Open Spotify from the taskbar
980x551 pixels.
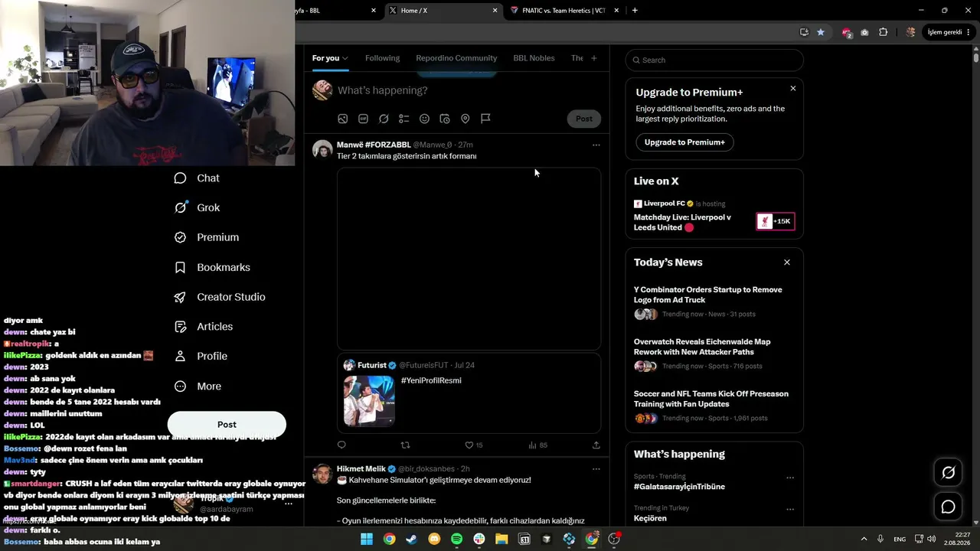(456, 539)
